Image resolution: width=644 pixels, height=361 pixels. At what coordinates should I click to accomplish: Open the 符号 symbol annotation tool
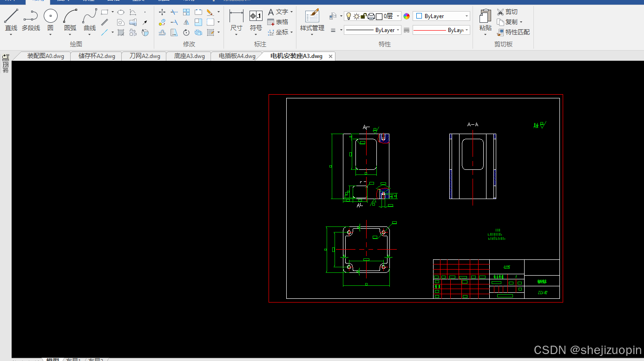[x=256, y=22]
